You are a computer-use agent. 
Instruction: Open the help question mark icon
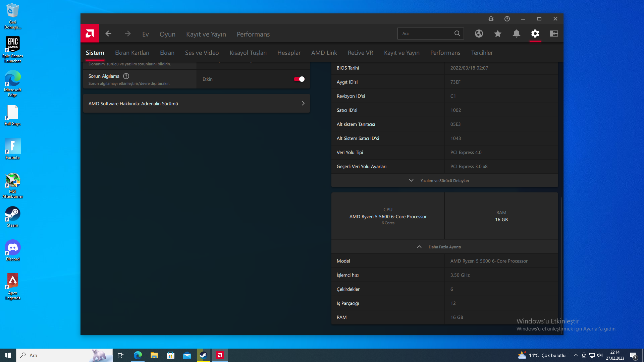tap(507, 19)
